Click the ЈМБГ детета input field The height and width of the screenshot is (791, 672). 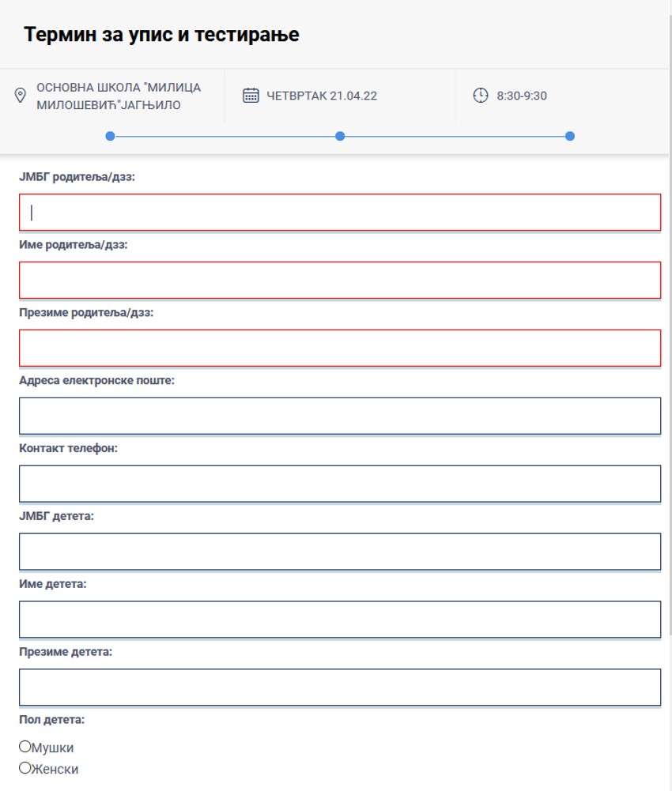pos(340,552)
